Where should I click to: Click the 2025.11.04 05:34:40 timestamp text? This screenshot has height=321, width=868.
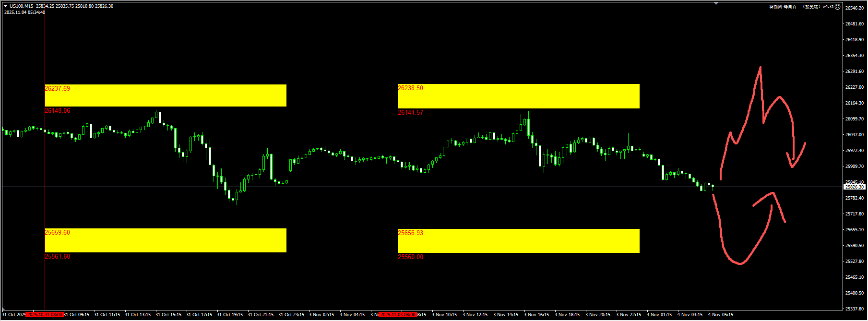pyautogui.click(x=25, y=12)
